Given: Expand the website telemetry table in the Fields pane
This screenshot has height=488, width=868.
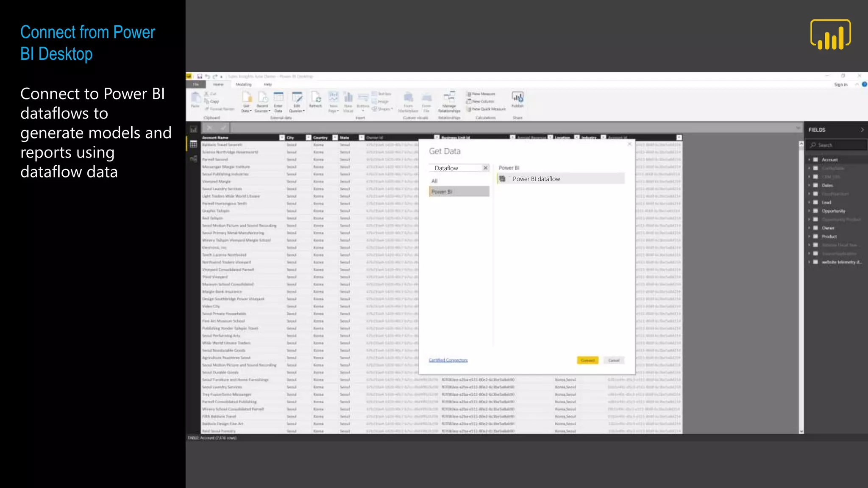Looking at the screenshot, I should click(x=809, y=262).
